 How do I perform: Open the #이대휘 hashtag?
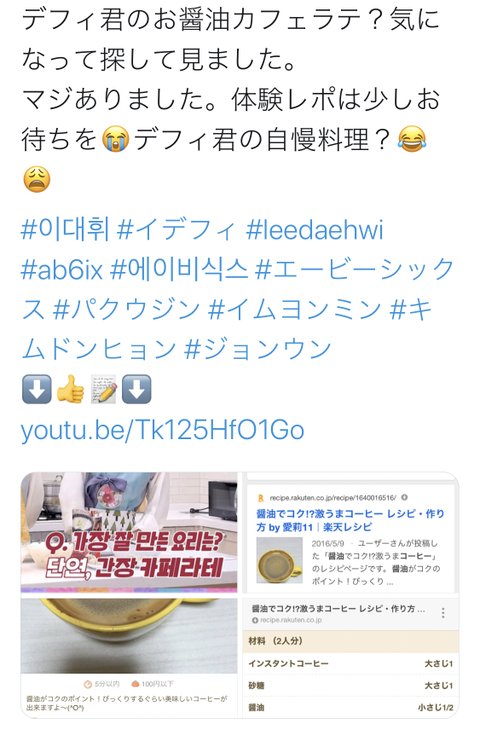(65, 230)
